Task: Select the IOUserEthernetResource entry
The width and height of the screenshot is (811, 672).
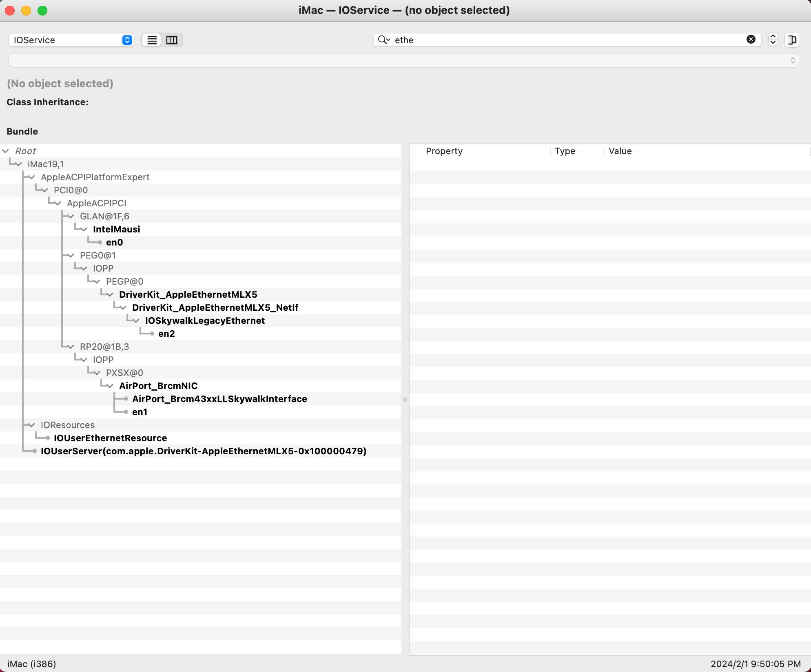Action: (110, 438)
